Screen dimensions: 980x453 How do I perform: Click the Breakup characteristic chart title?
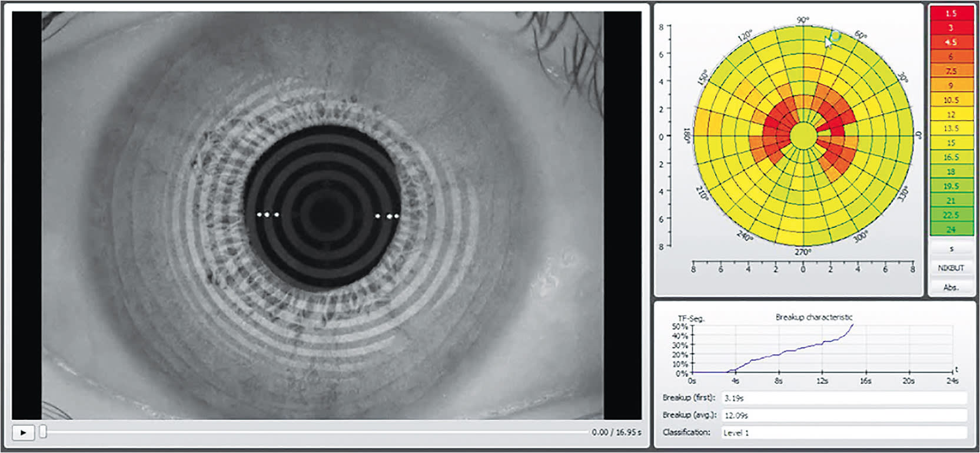tap(814, 317)
